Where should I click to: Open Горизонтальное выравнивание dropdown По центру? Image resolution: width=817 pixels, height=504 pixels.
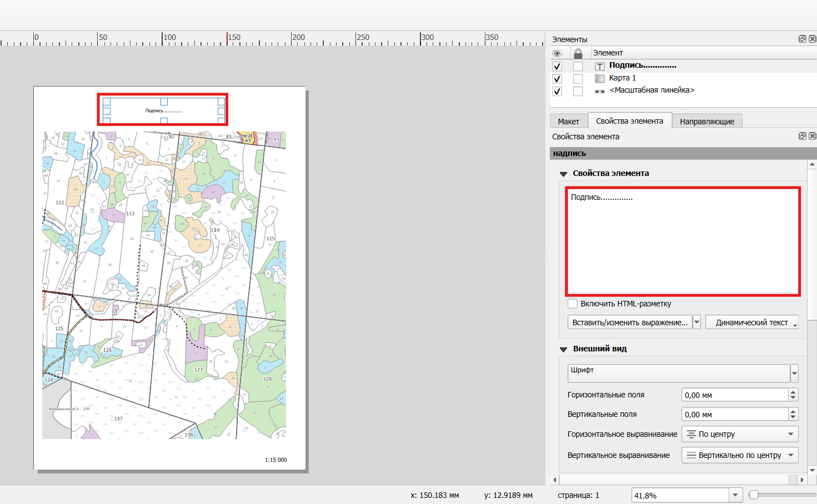(x=740, y=434)
